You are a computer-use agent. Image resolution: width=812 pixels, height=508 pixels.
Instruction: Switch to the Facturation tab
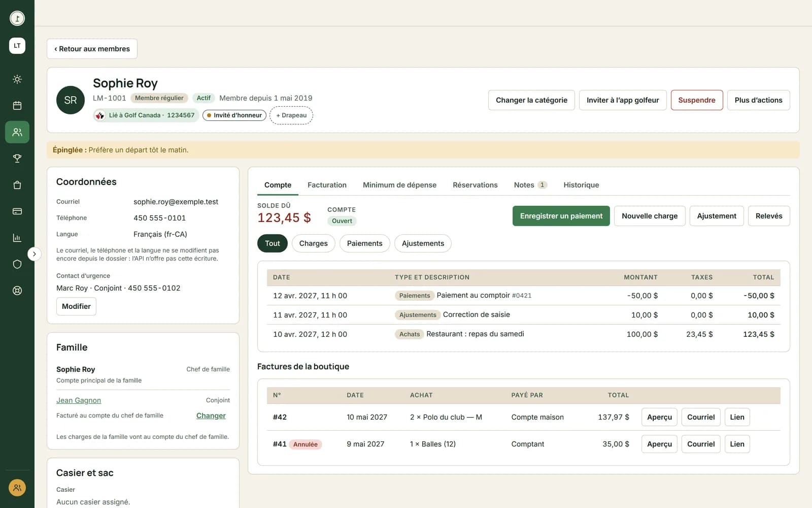pyautogui.click(x=327, y=185)
